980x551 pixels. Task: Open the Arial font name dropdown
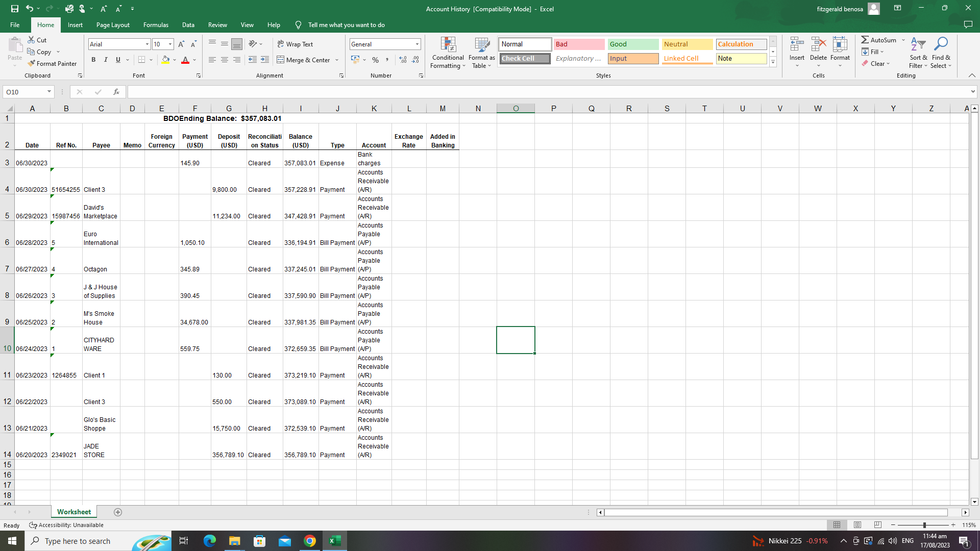tap(147, 44)
